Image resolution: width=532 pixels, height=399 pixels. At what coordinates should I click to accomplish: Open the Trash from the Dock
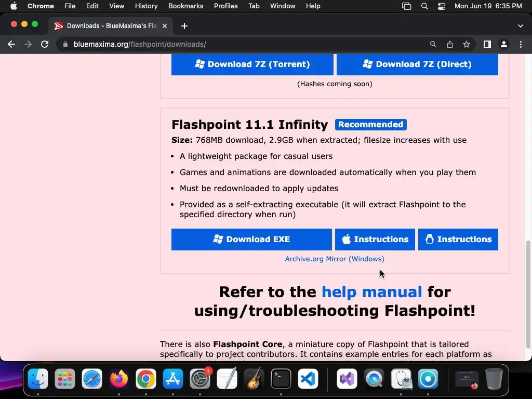coord(494,379)
